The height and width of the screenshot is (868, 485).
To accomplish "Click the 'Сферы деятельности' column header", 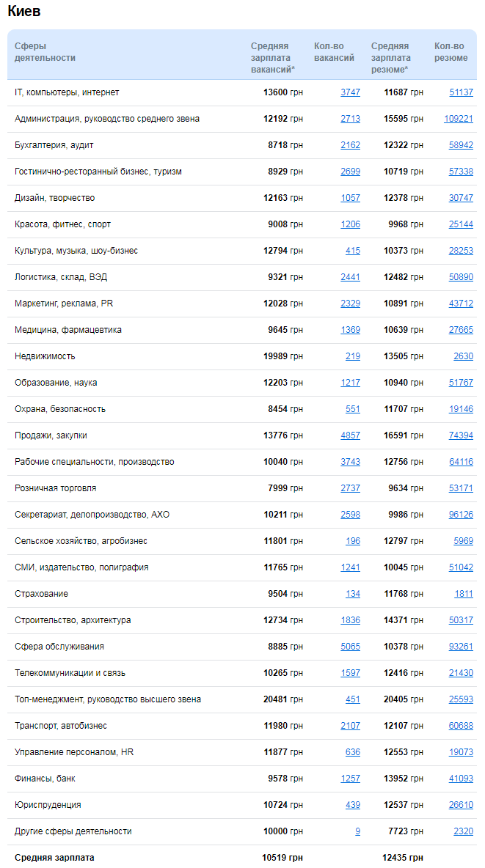I will 45,52.
